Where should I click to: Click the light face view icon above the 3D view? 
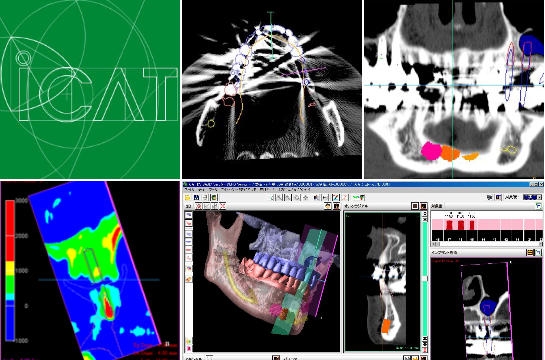(328, 206)
